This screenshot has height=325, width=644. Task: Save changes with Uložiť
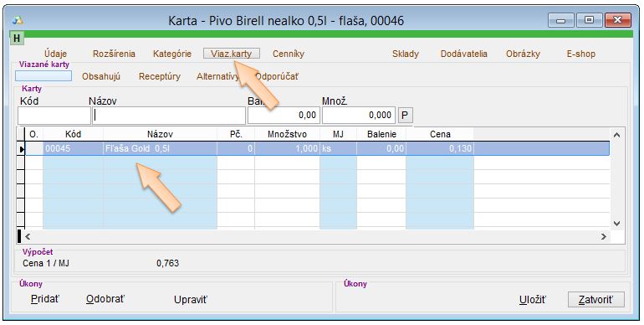(x=532, y=300)
